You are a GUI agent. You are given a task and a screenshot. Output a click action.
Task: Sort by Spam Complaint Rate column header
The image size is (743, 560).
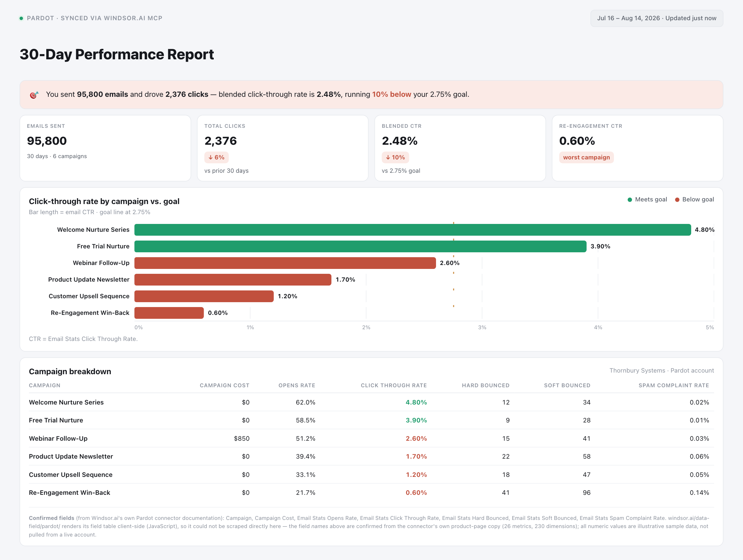point(674,385)
